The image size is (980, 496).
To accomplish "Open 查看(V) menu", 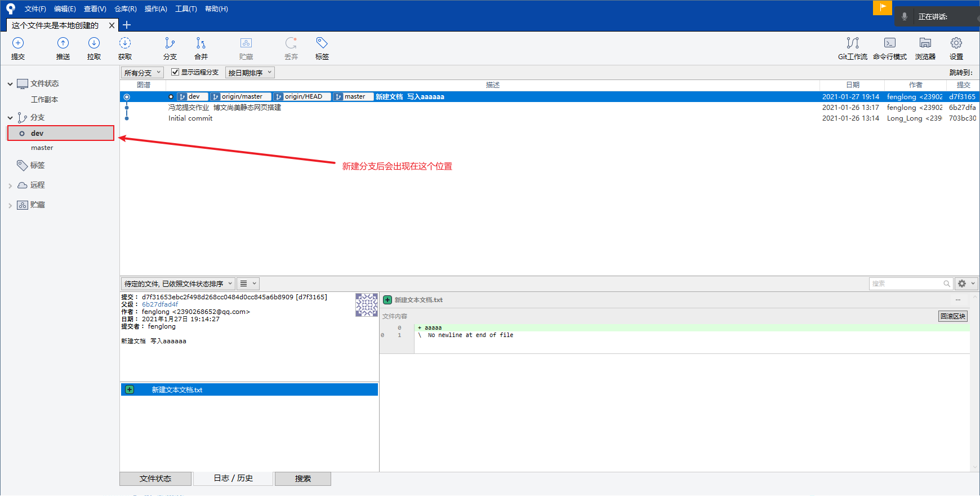I will 95,9.
